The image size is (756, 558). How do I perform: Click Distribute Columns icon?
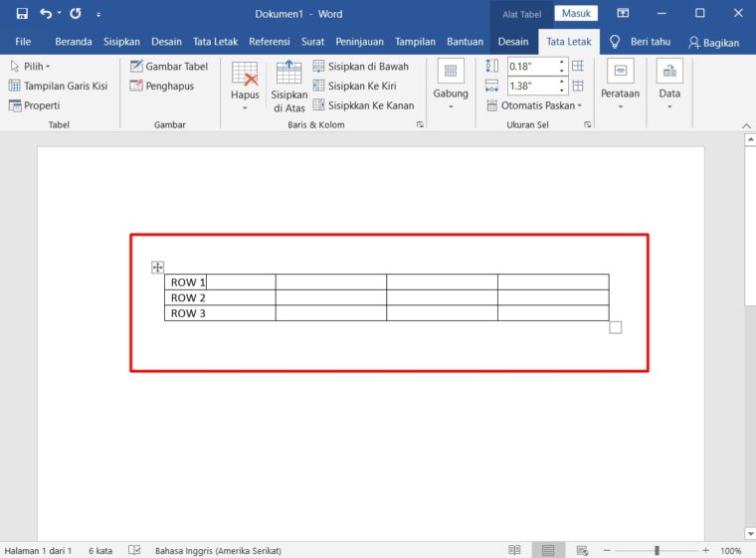click(x=578, y=86)
